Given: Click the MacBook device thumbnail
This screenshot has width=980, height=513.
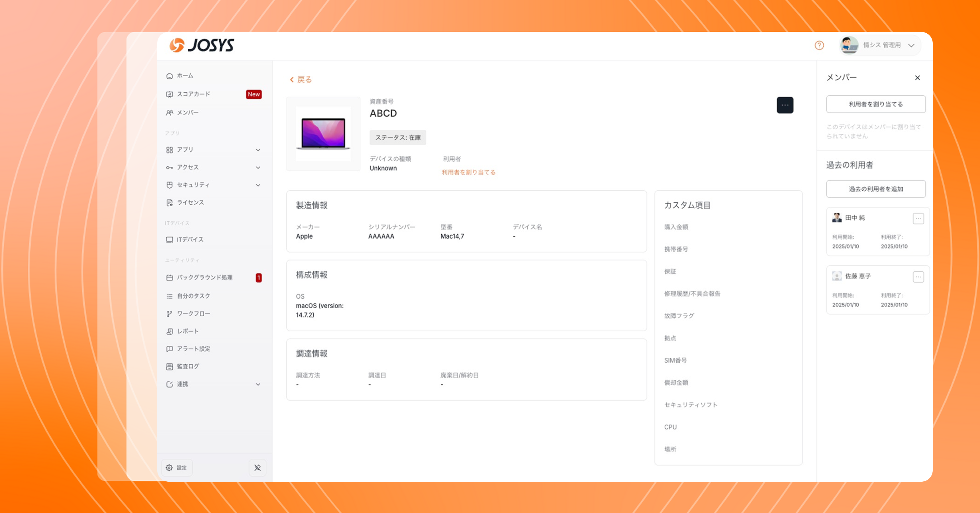Looking at the screenshot, I should 323,134.
